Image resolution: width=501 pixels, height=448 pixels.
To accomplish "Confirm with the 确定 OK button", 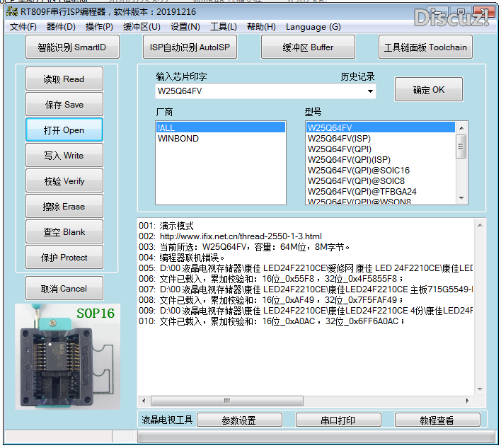I will point(429,90).
